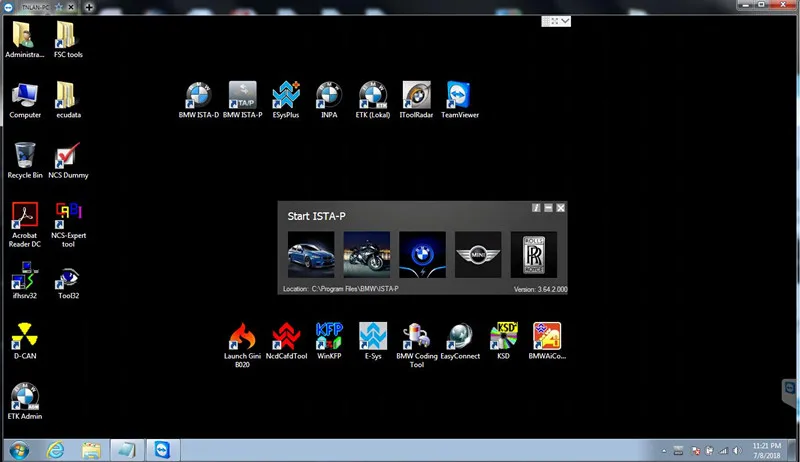Click the info button in Start ISTA-P
Viewport: 800px width, 462px height.
tap(536, 208)
